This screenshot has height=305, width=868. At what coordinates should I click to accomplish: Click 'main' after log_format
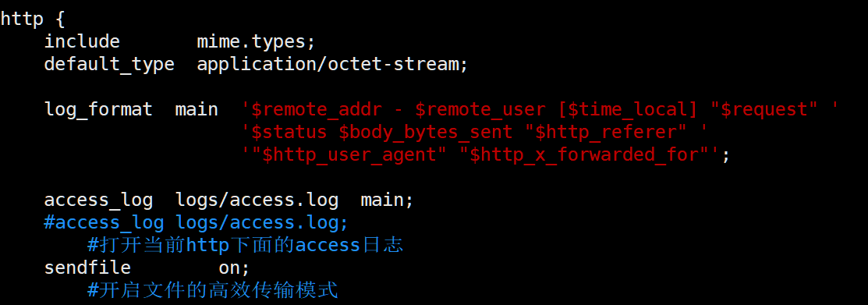[x=197, y=110]
